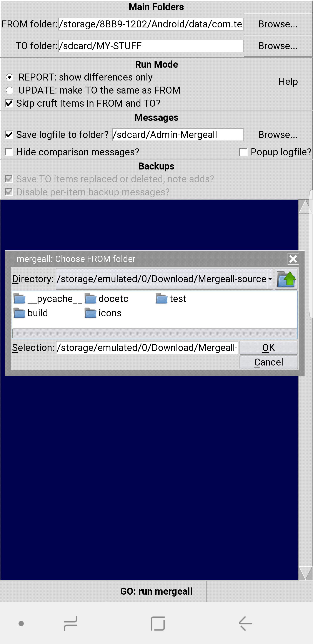
Task: Uncheck Skip cruft items checkbox
Action: coord(9,103)
